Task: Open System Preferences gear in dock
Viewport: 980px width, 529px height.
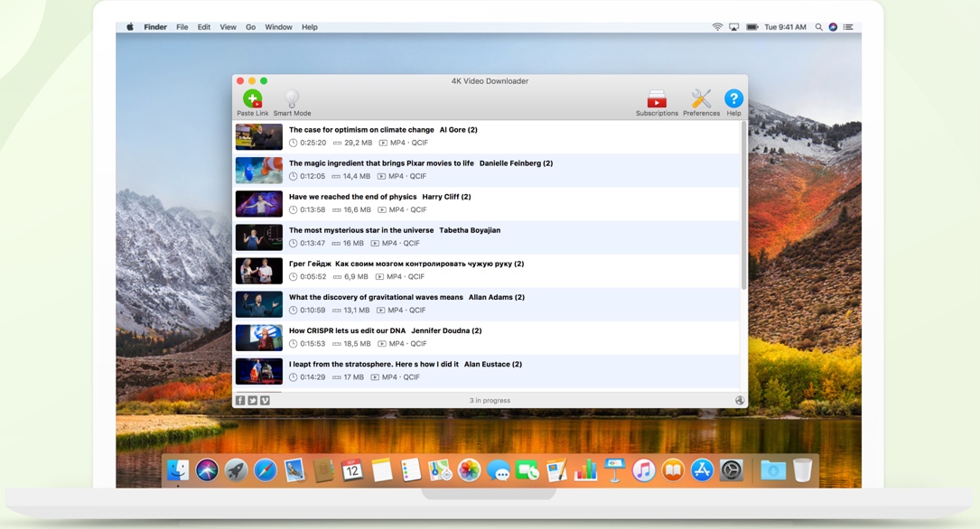Action: pos(732,470)
